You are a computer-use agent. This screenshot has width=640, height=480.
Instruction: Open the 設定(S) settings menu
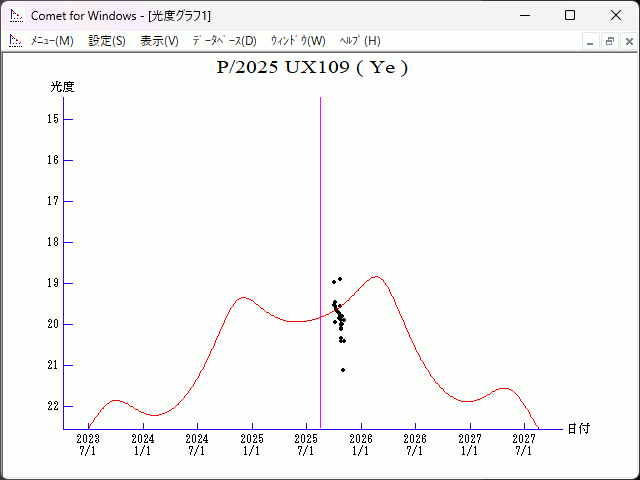(107, 41)
